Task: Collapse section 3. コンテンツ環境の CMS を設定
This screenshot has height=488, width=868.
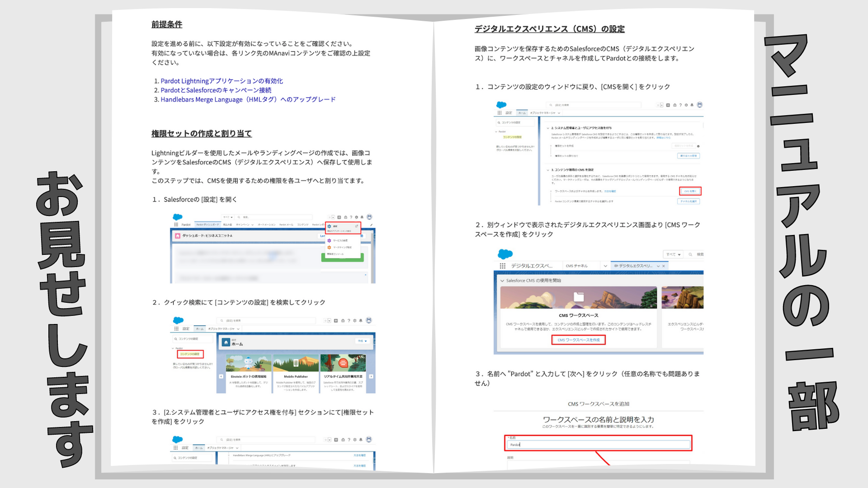Action: (548, 170)
